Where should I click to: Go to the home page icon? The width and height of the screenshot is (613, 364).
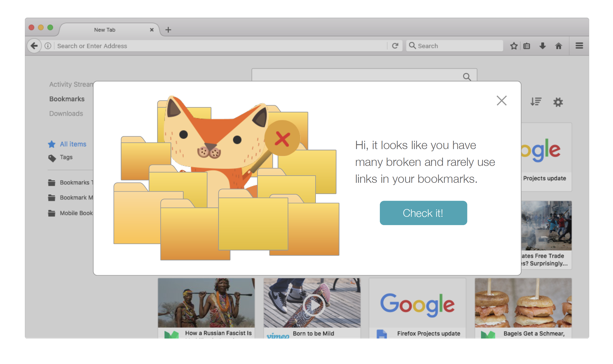[x=558, y=46]
